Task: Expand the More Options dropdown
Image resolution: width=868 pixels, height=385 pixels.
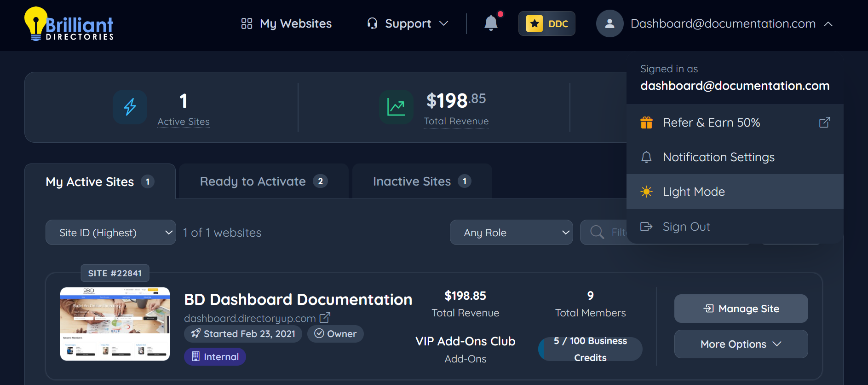Action: [741, 344]
